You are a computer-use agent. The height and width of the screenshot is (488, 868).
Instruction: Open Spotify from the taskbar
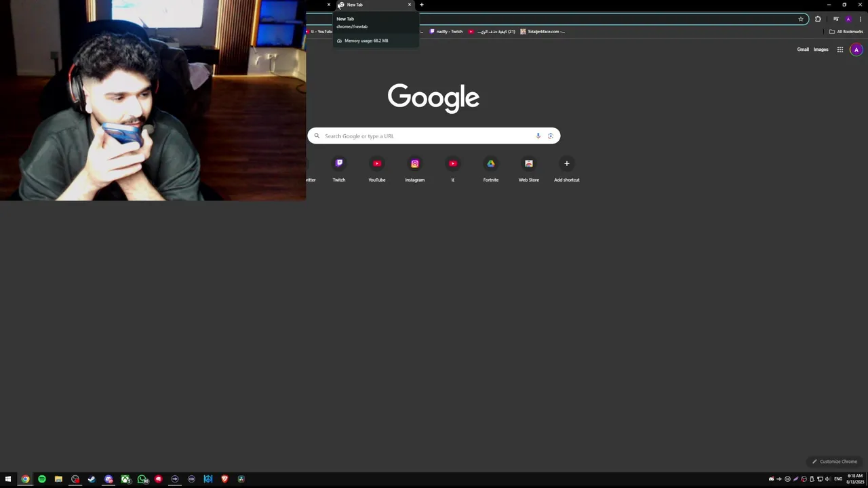pyautogui.click(x=42, y=479)
